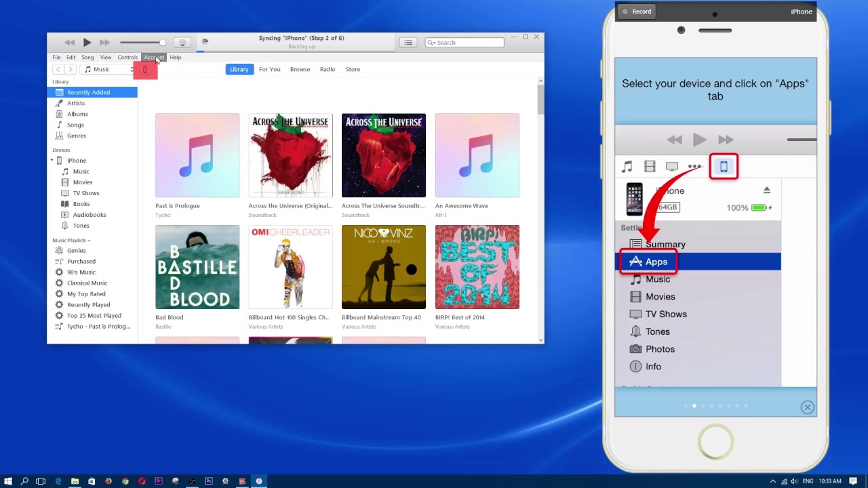Open the Music media type dropdown

pos(108,69)
